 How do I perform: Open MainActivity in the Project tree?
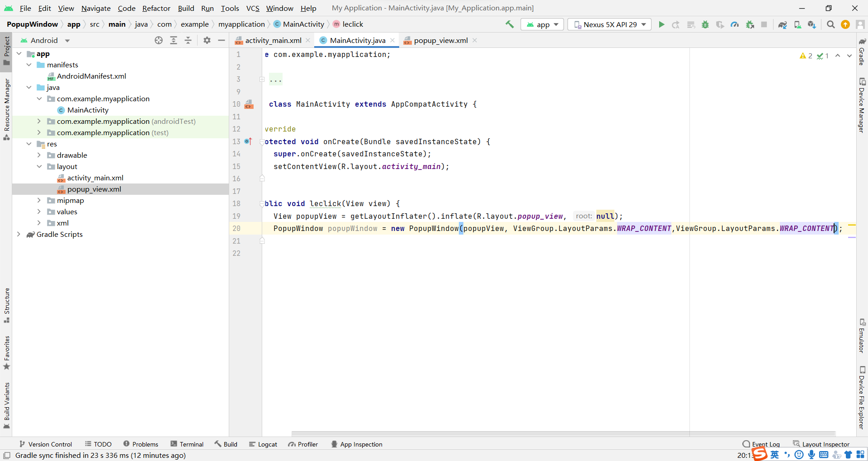pos(88,110)
